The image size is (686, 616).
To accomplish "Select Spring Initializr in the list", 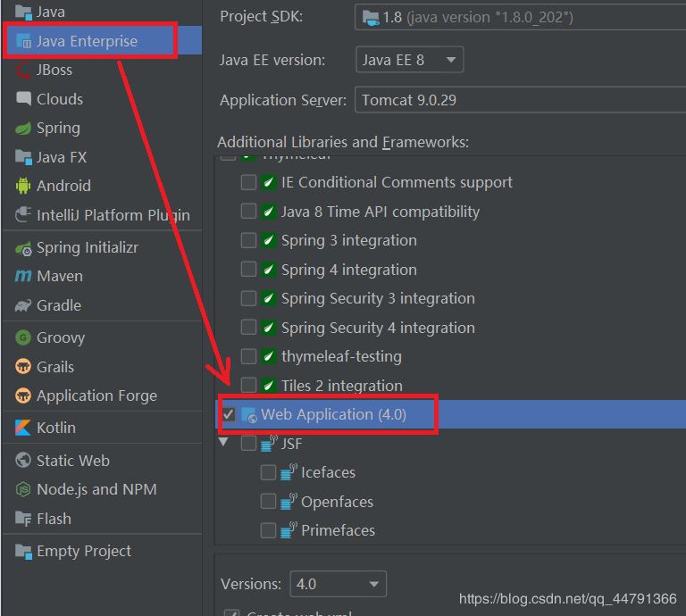I will point(88,247).
